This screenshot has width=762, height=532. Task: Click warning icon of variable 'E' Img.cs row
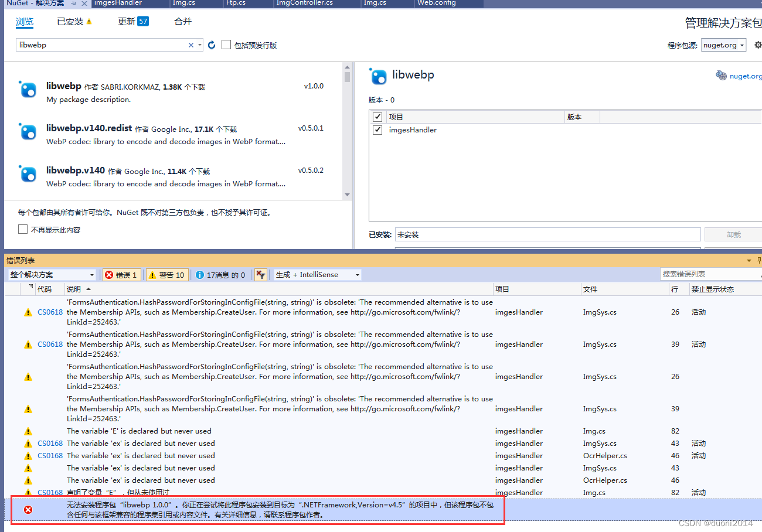[x=28, y=432]
